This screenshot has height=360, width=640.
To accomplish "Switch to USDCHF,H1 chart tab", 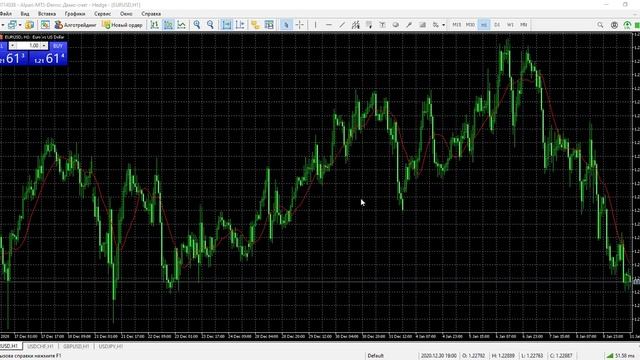I will coord(40,347).
